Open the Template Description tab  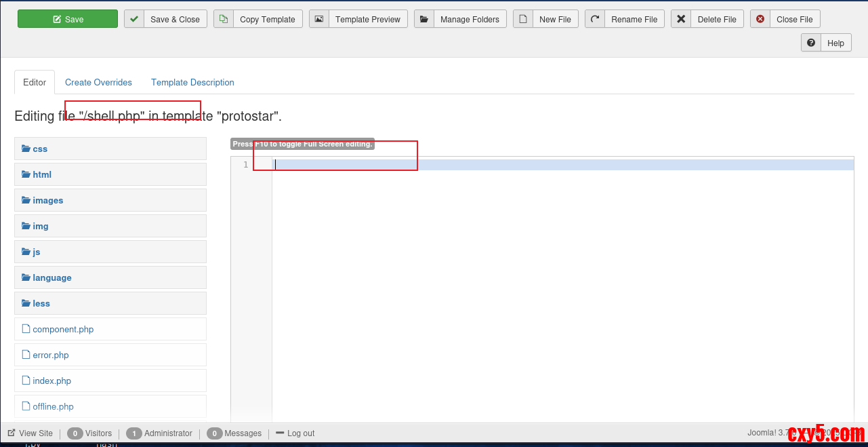pyautogui.click(x=192, y=82)
